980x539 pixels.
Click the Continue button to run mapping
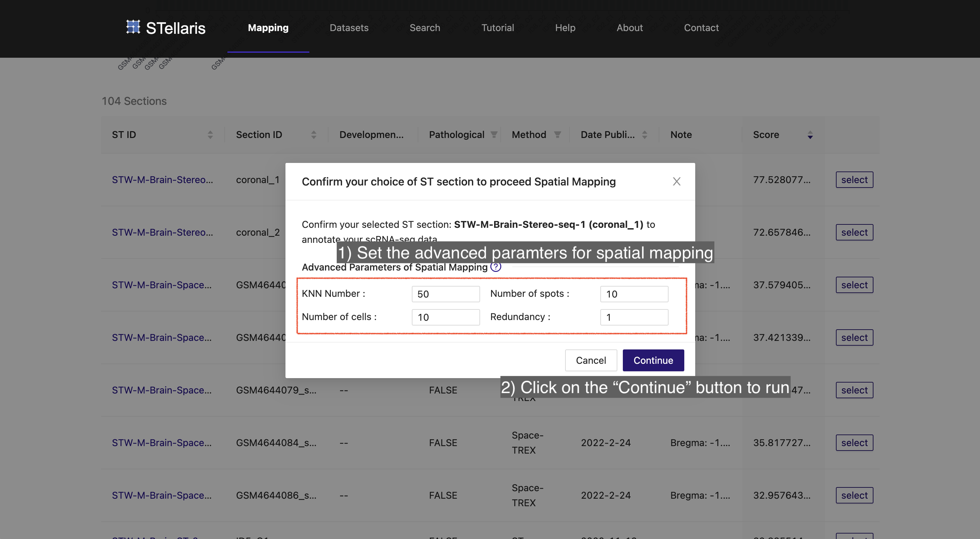[x=653, y=360]
